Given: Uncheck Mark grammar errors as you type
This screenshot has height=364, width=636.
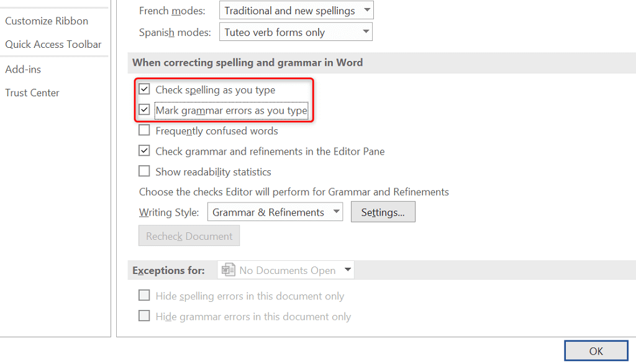Looking at the screenshot, I should (x=145, y=110).
